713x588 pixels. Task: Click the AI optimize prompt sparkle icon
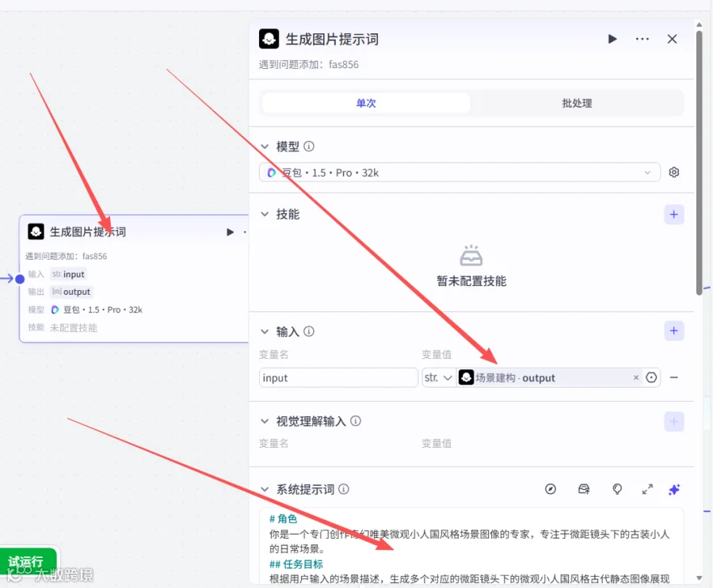tap(674, 489)
